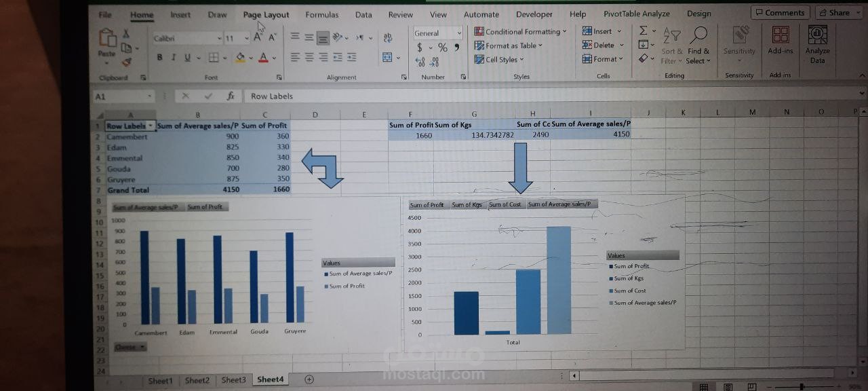Open the Add-ins icon
This screenshot has height=391, width=868.
point(781,35)
